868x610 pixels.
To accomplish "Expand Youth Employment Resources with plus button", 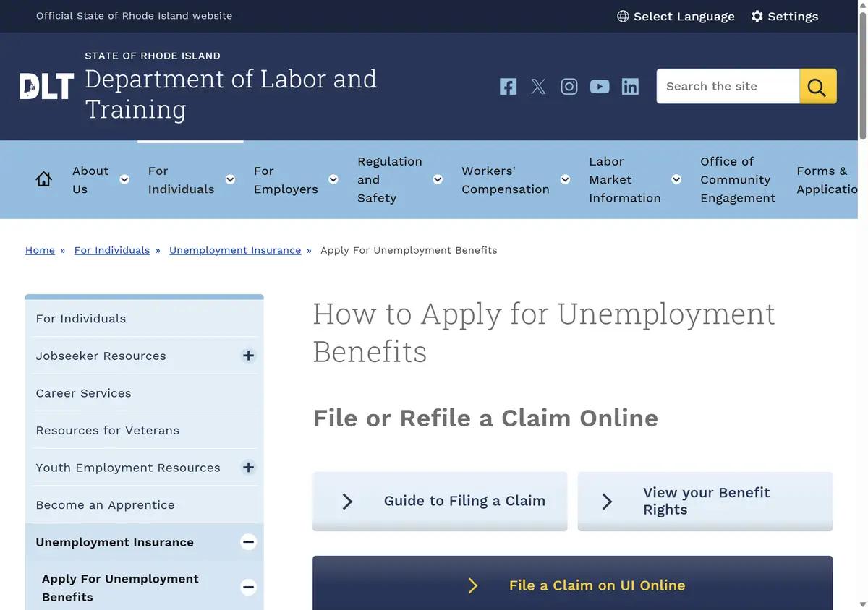I will (248, 467).
